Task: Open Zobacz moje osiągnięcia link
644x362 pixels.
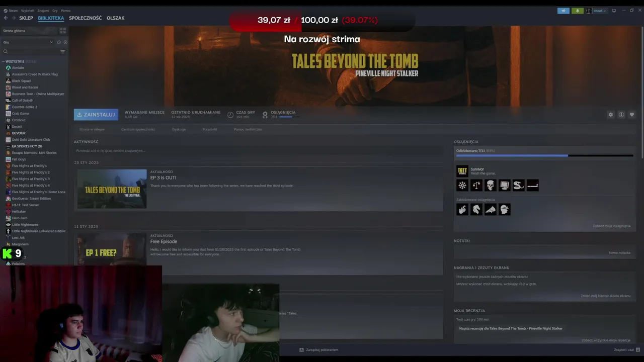Action: [x=611, y=226]
